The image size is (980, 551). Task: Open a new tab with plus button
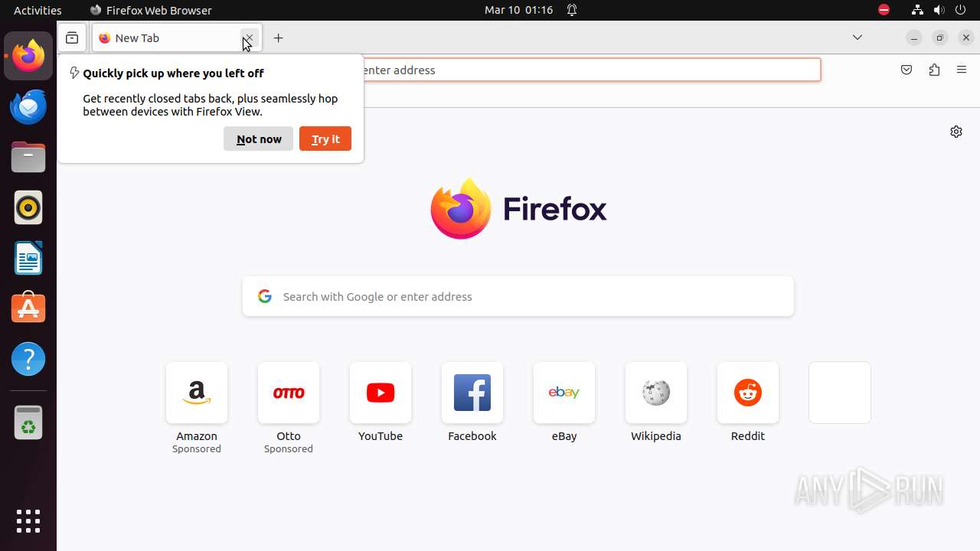[279, 37]
